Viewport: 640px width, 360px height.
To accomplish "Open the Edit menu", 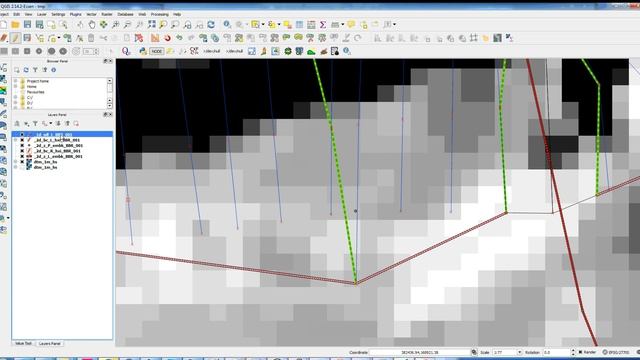I will click(x=16, y=14).
